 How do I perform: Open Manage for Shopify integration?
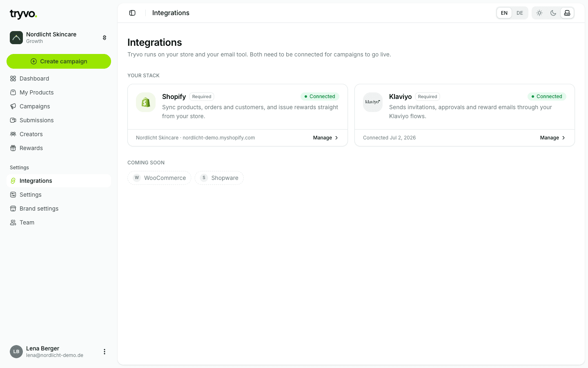325,138
